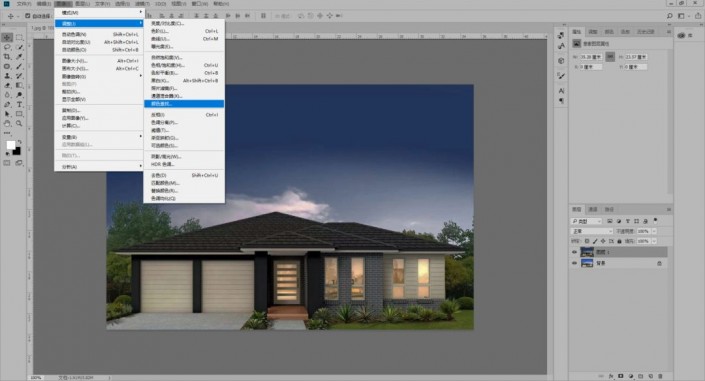The height and width of the screenshot is (381, 705).
Task: Select the Type tool in the toolbox
Action: point(19,104)
